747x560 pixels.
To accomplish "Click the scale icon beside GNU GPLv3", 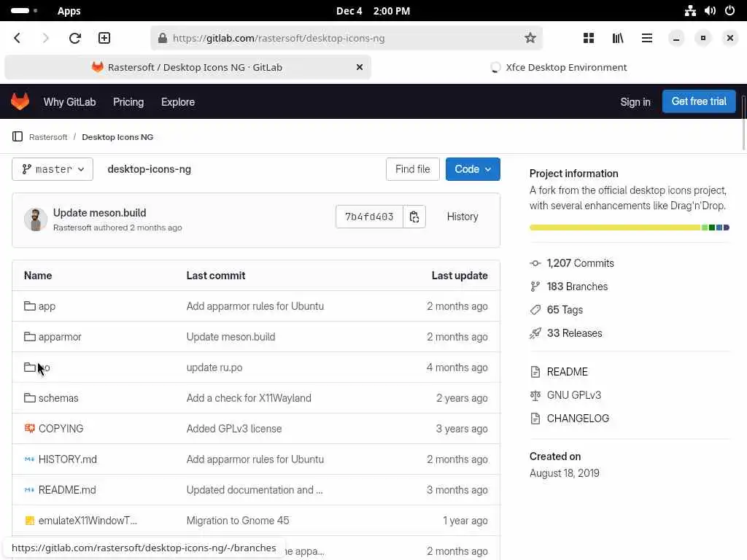I will 535,395.
